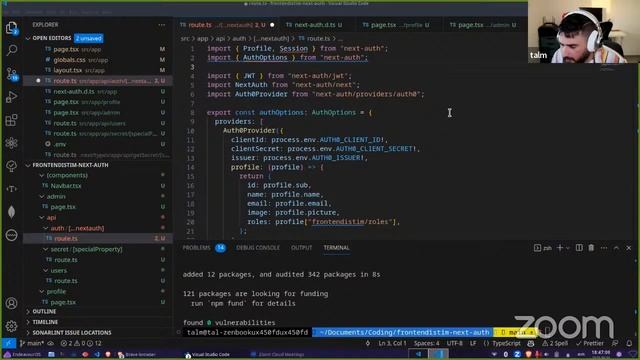
Task: Open errors and warnings counter in status bar
Action: point(81,343)
